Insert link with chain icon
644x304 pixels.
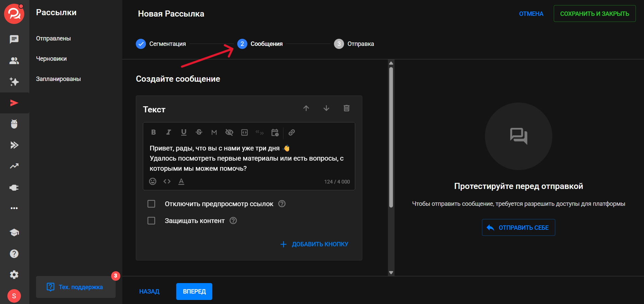click(x=292, y=132)
